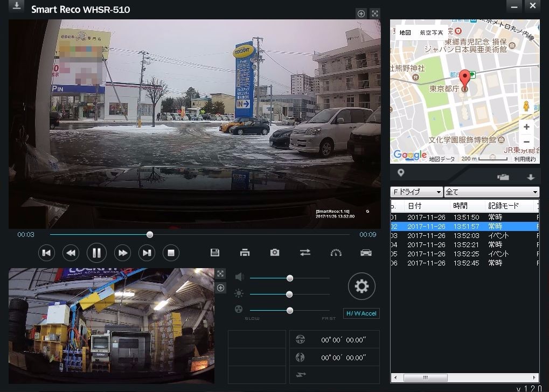Switch the map to 航空写真 view
The width and height of the screenshot is (549, 392).
coord(432,33)
